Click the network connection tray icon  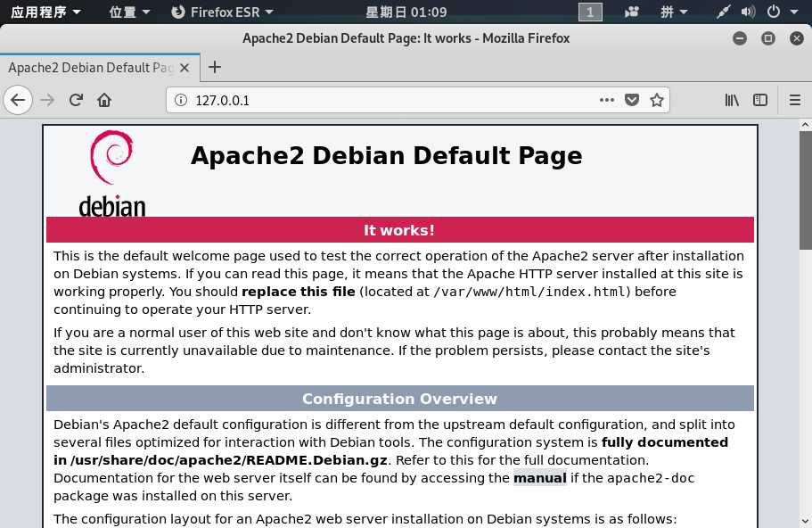click(723, 12)
